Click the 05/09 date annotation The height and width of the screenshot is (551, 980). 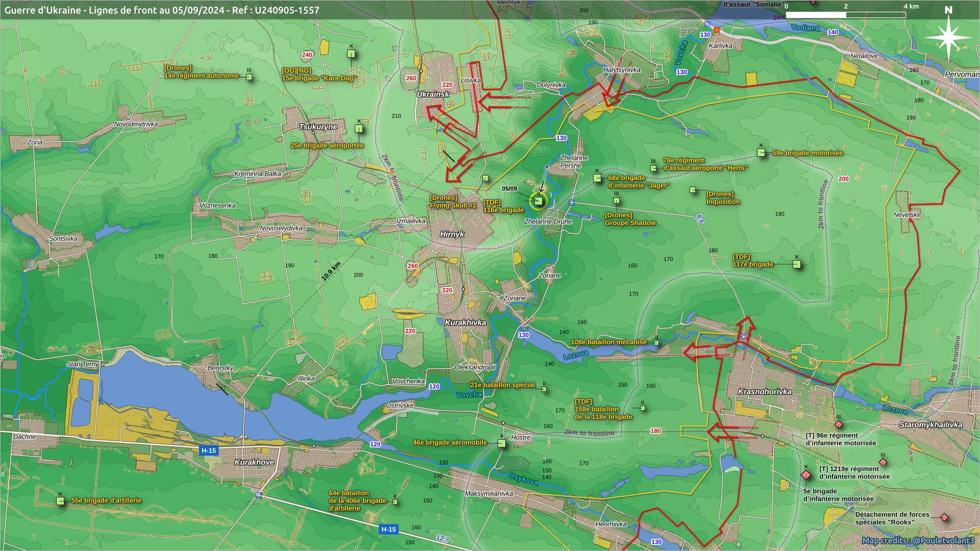[509, 189]
